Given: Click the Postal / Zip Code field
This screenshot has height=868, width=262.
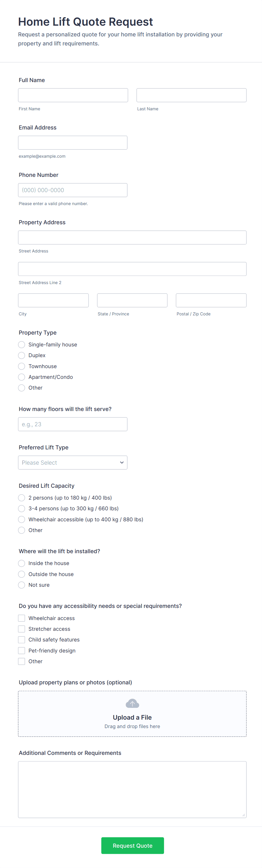Looking at the screenshot, I should pyautogui.click(x=211, y=300).
